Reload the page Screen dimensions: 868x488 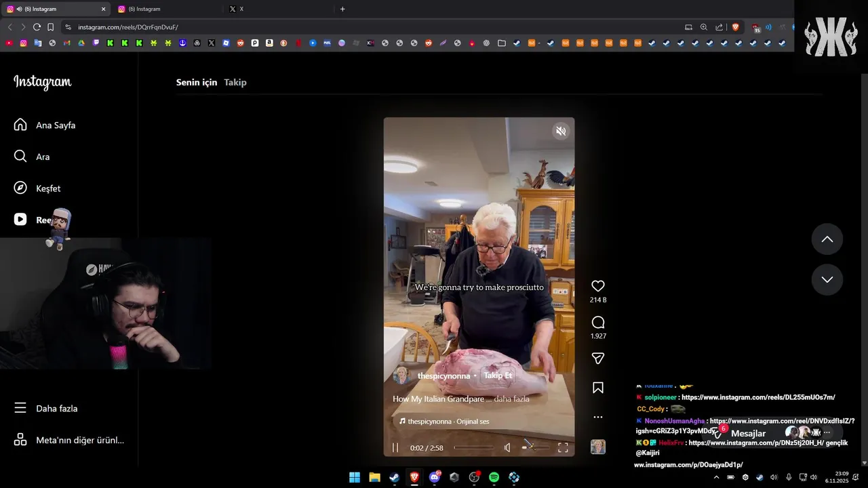(x=37, y=27)
